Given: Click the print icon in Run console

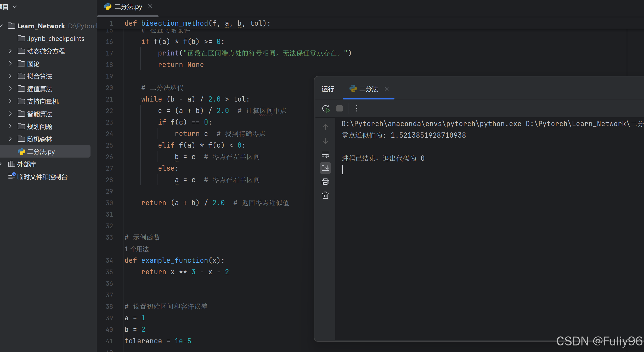Looking at the screenshot, I should (325, 182).
